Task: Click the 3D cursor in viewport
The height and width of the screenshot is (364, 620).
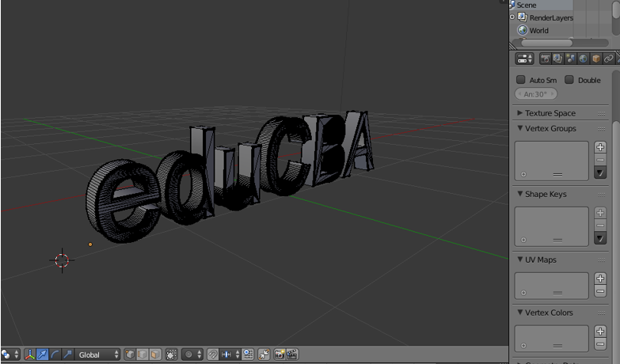Action: point(62,260)
